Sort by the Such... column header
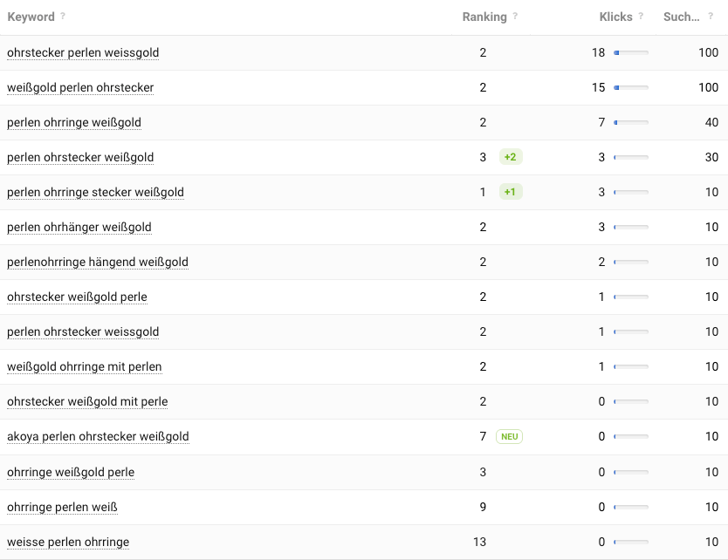 [x=681, y=17]
